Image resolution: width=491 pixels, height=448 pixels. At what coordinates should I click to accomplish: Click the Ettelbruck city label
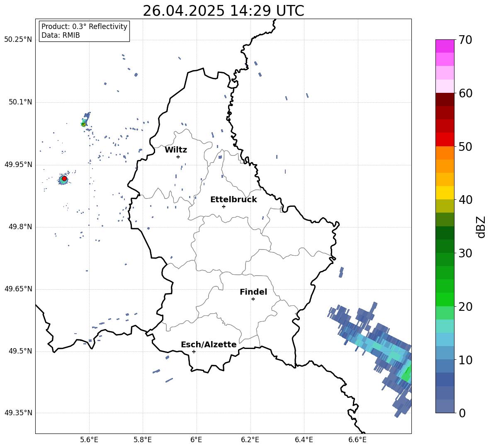click(x=233, y=200)
